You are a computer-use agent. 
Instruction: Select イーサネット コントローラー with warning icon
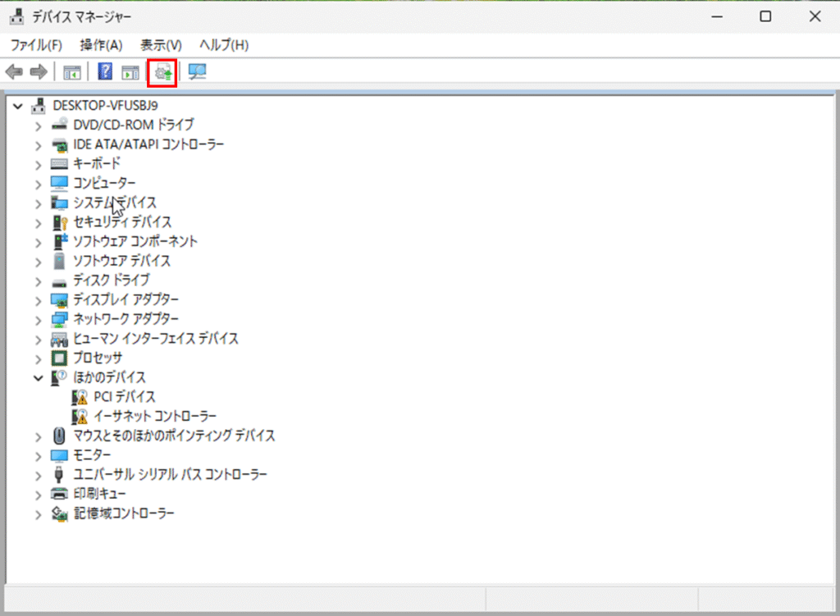pos(155,417)
